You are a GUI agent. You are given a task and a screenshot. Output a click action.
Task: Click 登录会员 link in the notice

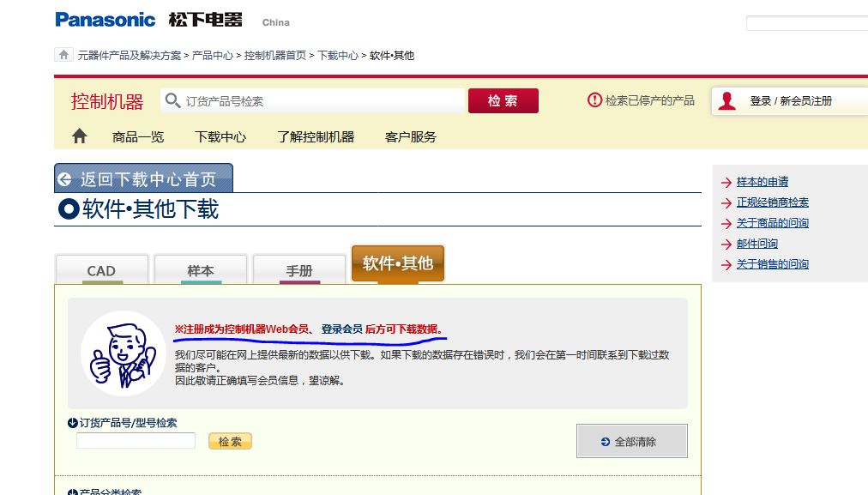pyautogui.click(x=341, y=329)
